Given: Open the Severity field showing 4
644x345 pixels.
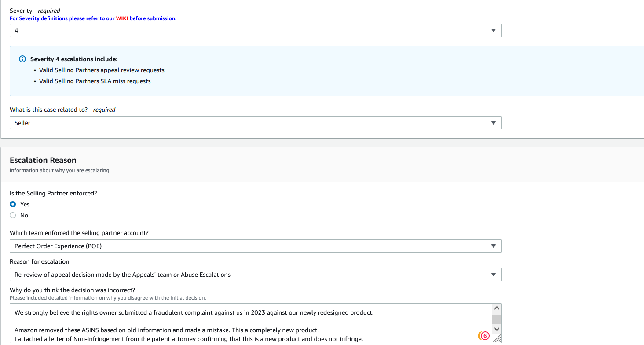Looking at the screenshot, I should tap(256, 30).
